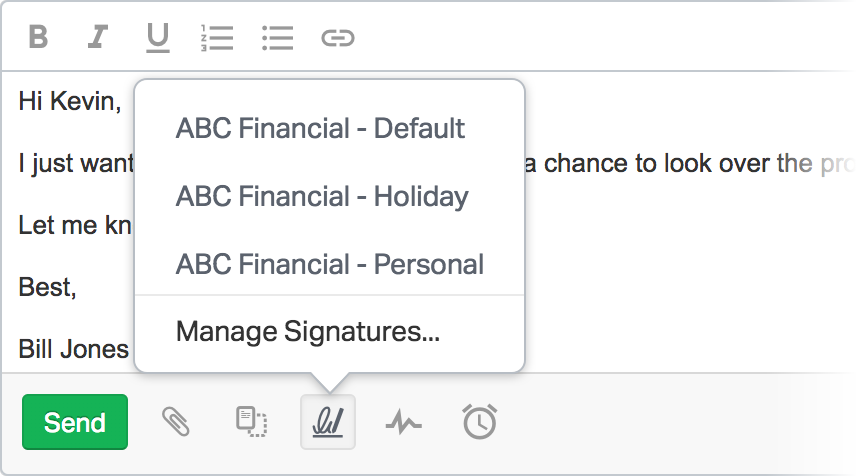Place the cursor on the 'Hi Kevin,' line
Image resolution: width=856 pixels, height=476 pixels.
click(x=70, y=101)
